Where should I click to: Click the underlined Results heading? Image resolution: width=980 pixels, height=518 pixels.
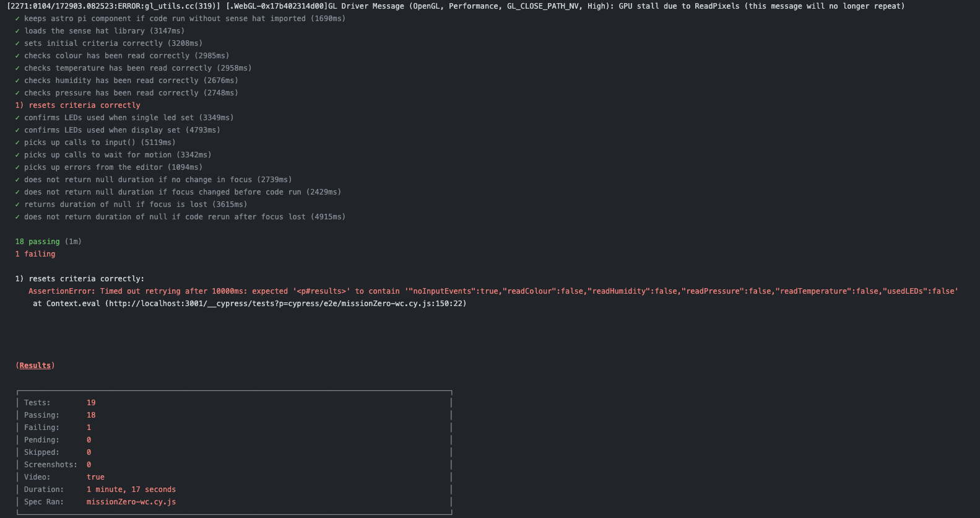click(35, 366)
